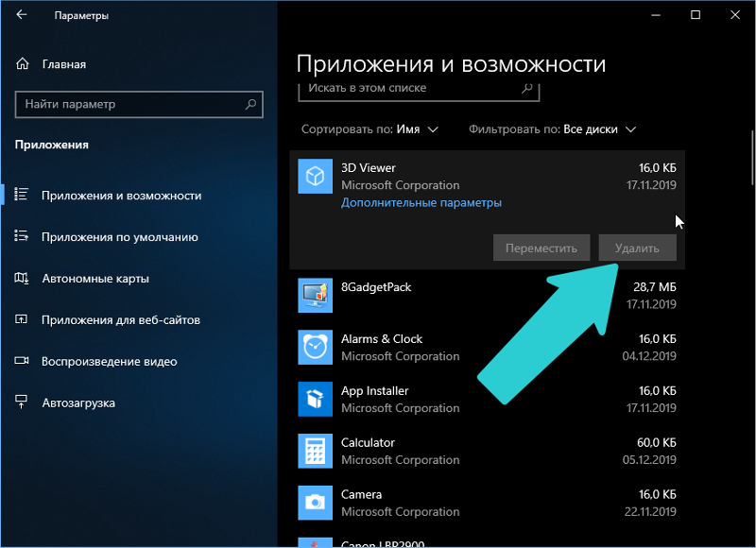Image resolution: width=756 pixels, height=548 pixels.
Task: Open the Сортировать по: Имя dropdown
Action: tap(369, 129)
